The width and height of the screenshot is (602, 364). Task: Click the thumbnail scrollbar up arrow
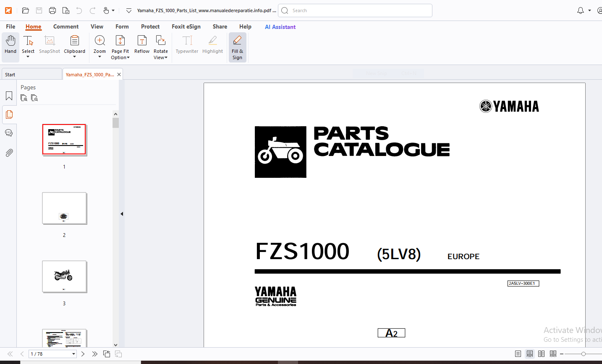(115, 114)
